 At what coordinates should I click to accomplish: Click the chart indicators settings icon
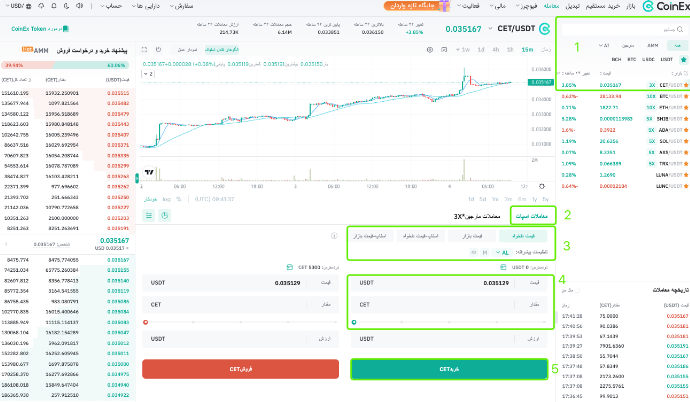click(x=430, y=50)
